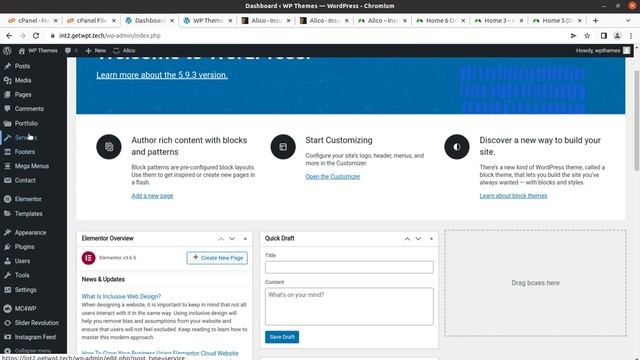The height and width of the screenshot is (360, 640).
Task: Click the Quick Draft Title field
Action: click(x=349, y=267)
